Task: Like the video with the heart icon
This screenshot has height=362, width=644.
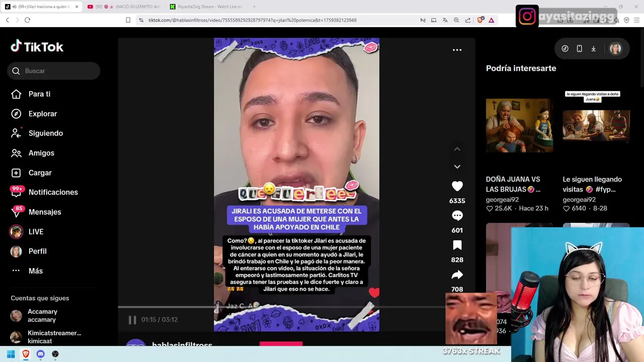Action: (457, 187)
